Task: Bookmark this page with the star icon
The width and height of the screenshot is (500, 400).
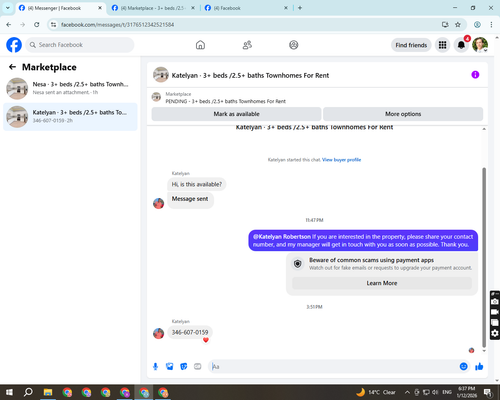Action: [x=458, y=25]
